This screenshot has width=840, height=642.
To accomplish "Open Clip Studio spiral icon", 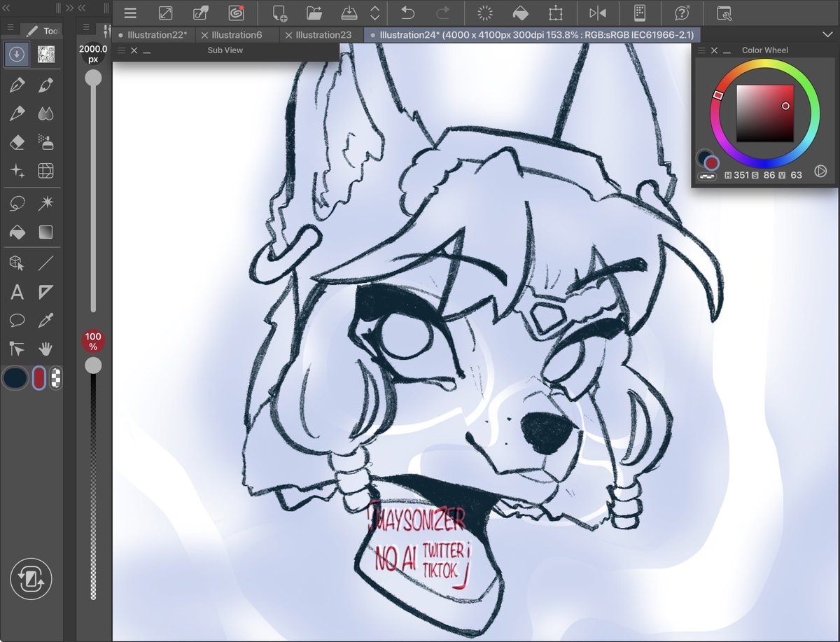I will pyautogui.click(x=237, y=13).
